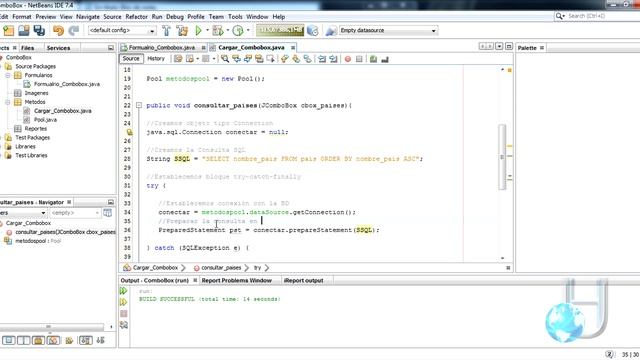Click the iReport datasource icon

pyautogui.click(x=331, y=30)
